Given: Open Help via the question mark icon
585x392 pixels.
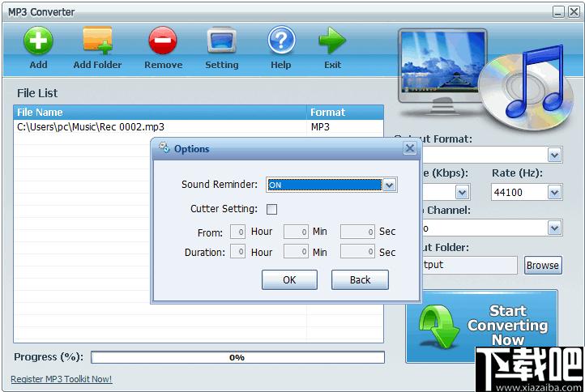Looking at the screenshot, I should pyautogui.click(x=281, y=40).
